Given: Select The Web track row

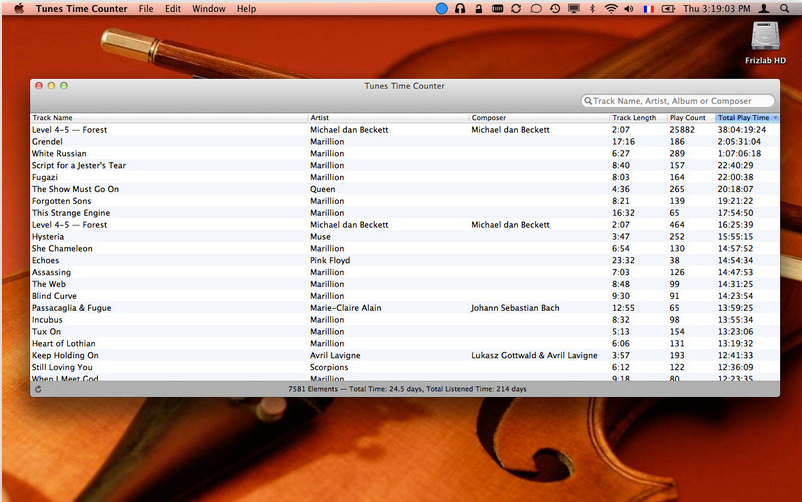Looking at the screenshot, I should pyautogui.click(x=405, y=284).
